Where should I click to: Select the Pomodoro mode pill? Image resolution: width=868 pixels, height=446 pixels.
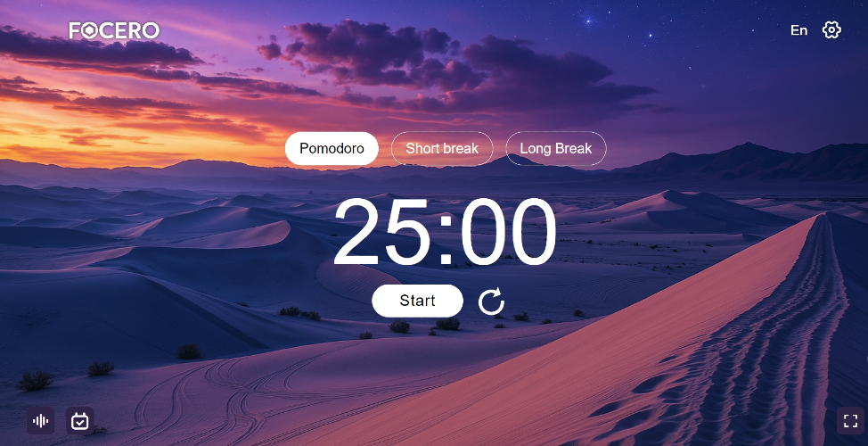pos(332,148)
